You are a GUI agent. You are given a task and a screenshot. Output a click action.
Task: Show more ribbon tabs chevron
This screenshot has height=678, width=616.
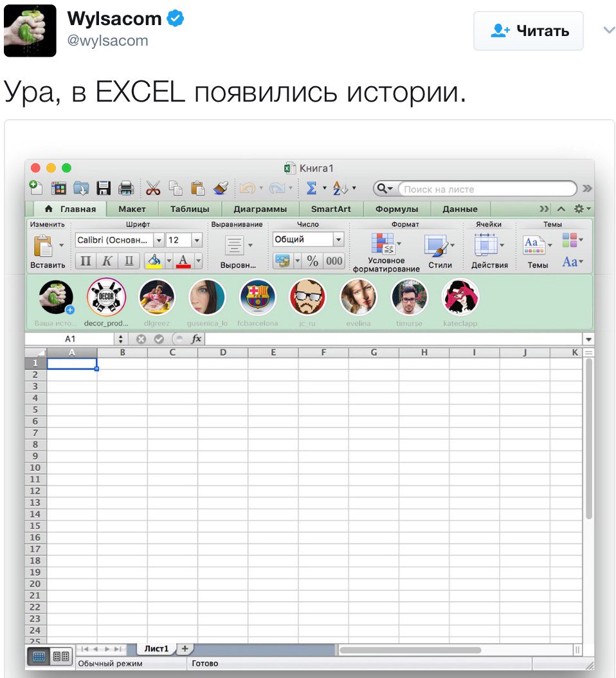(544, 209)
